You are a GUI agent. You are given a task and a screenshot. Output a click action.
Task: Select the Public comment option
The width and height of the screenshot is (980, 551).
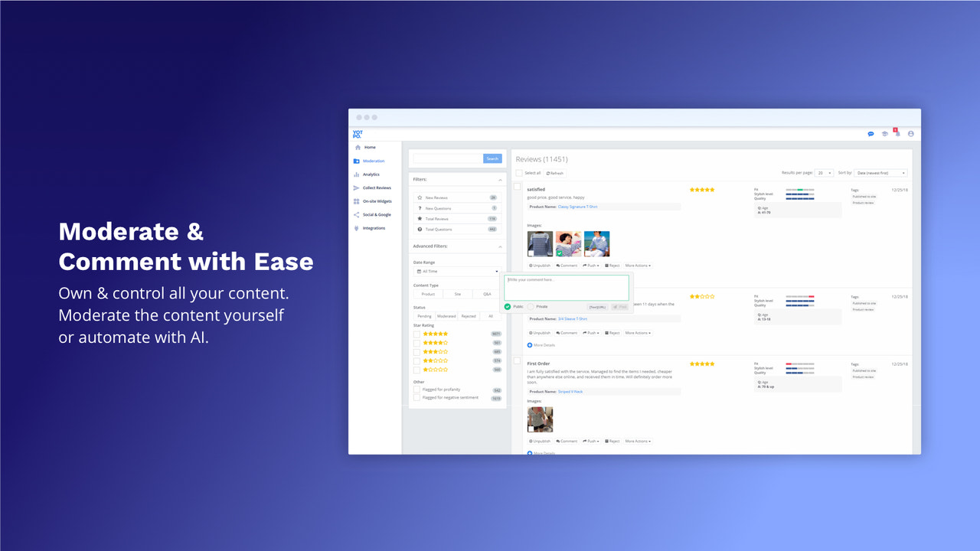508,306
